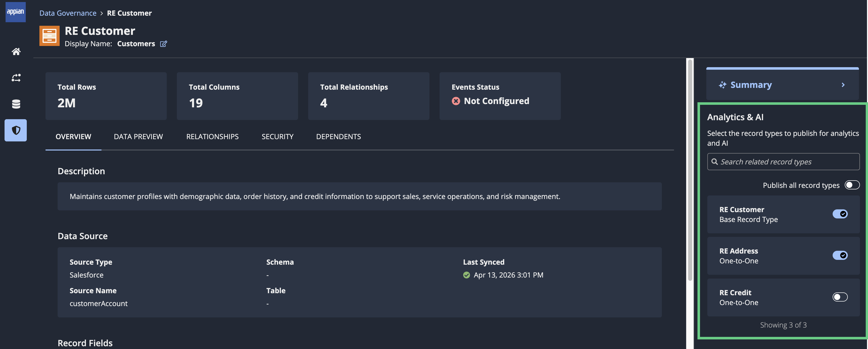Screen dimensions: 868x349
Task: Click the Apr 13, 2026 3:01 PM timestamp
Action: coord(508,275)
